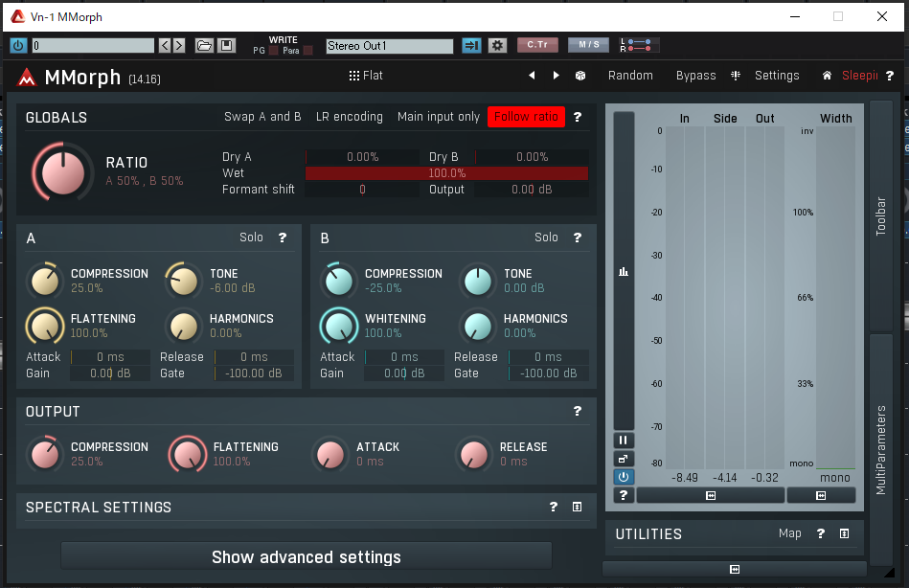909x588 pixels.
Task: Save preset with floppy disk icon
Action: [226, 45]
